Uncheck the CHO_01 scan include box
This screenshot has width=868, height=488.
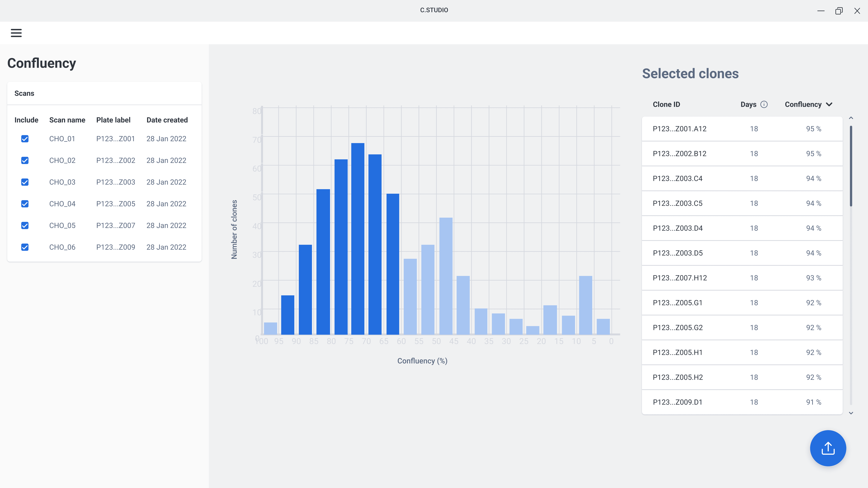[x=25, y=139]
